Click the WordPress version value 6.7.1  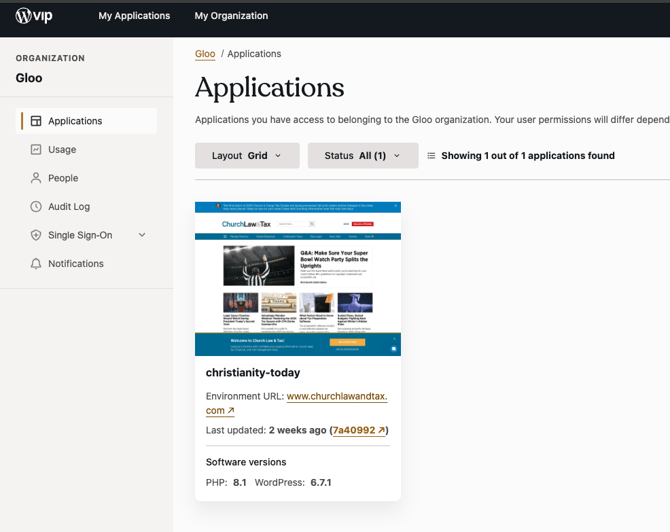coord(321,483)
